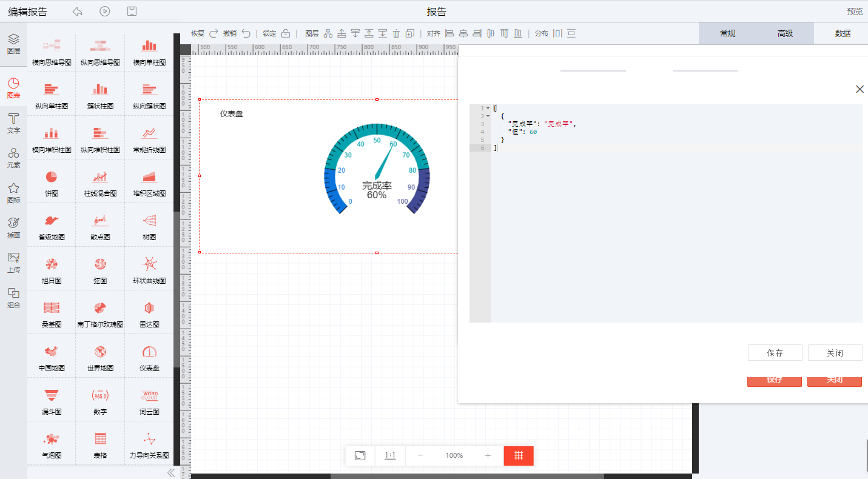
Task: Click the bring layer to top icon
Action: click(369, 33)
